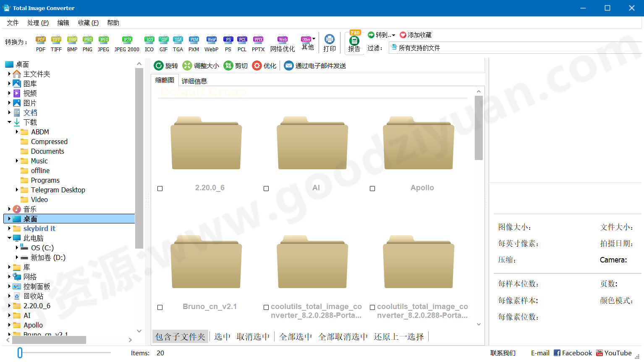Screen dimensions: 644x362
Task: Tick the checkbox beside Bruno_cn_v2.1 folder
Action: click(160, 307)
